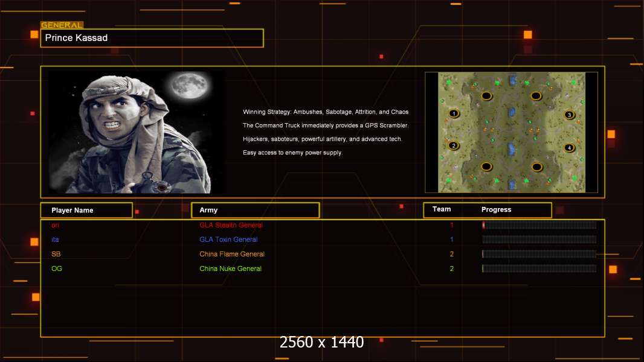This screenshot has height=362, width=644.
Task: Click the Prince Kassad general name field
Action: pos(152,38)
